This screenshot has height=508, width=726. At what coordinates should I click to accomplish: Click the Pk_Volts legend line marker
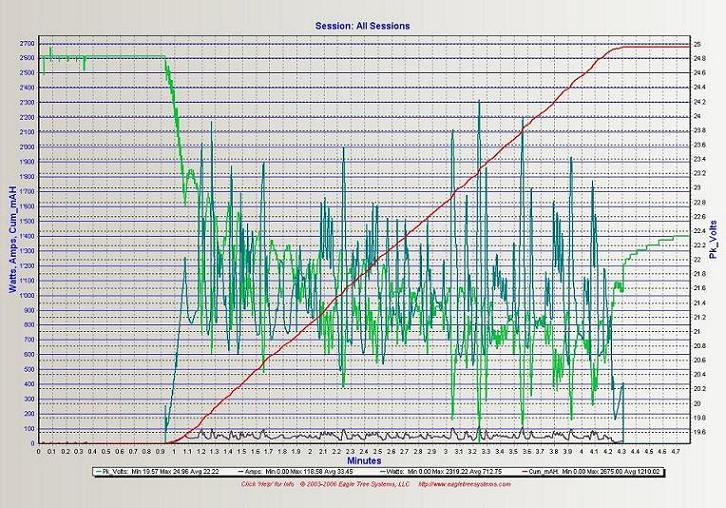click(97, 470)
